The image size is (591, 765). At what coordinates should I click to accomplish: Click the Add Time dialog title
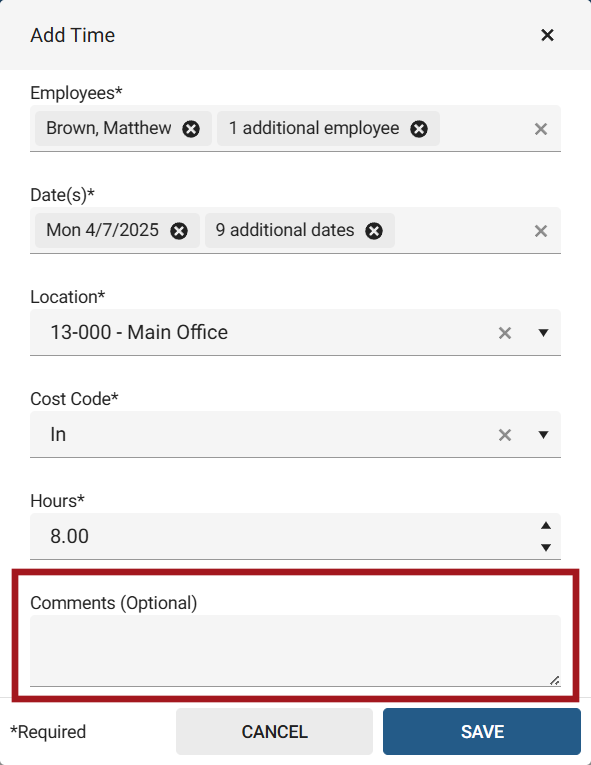tap(73, 35)
